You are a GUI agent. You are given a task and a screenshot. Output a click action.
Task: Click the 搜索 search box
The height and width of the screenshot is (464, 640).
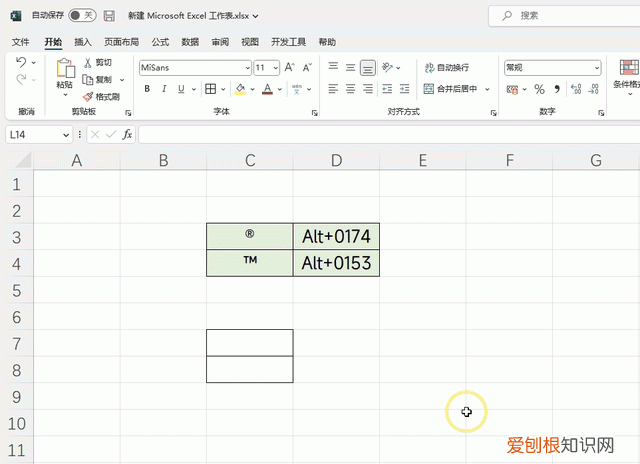[564, 16]
